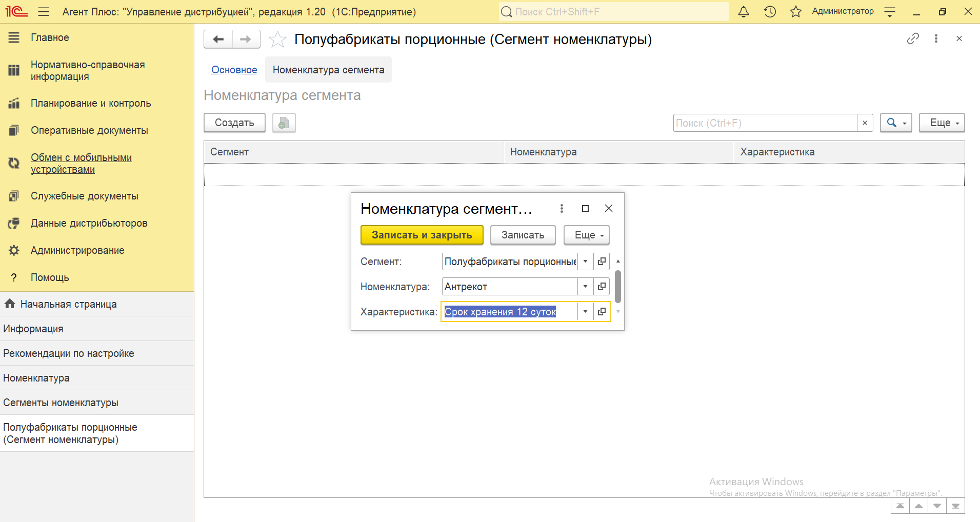Add current form to favorites star
Viewport: 980px width, 522px height.
(277, 39)
